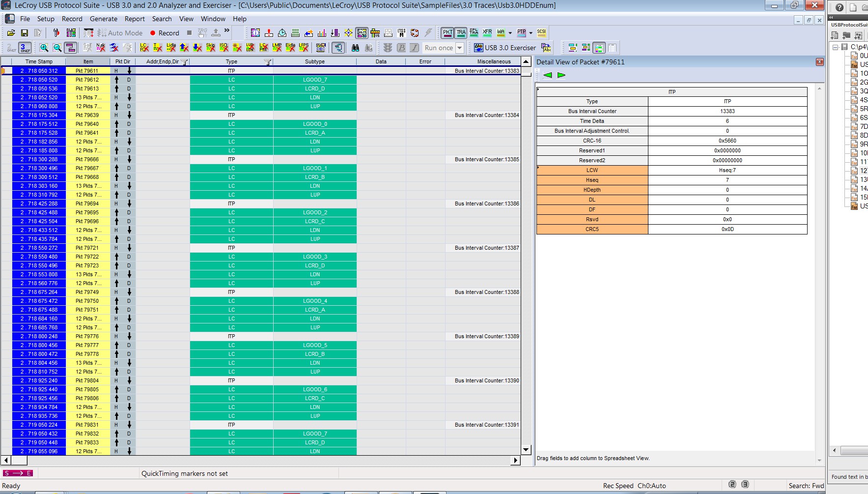This screenshot has height=494, width=868.
Task: Toggle hide LFPS packets filter
Action: (x=304, y=48)
